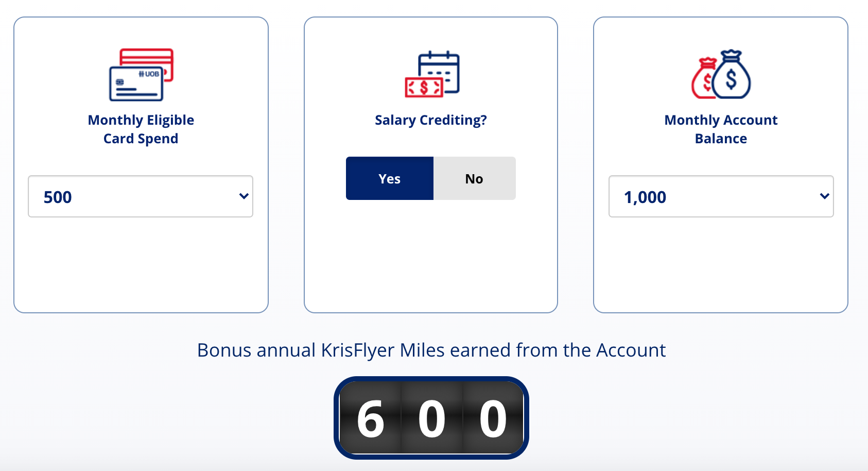Click the blue money bag with dollar sign
Viewport: 868px width, 471px height.
click(731, 75)
